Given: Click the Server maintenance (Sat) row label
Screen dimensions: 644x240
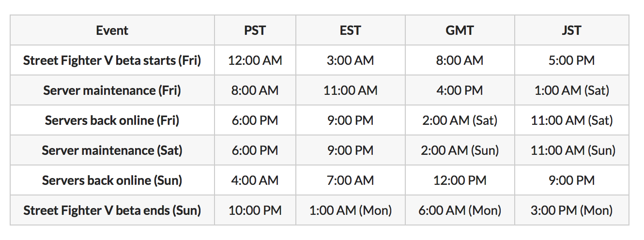Looking at the screenshot, I should (x=112, y=150).
